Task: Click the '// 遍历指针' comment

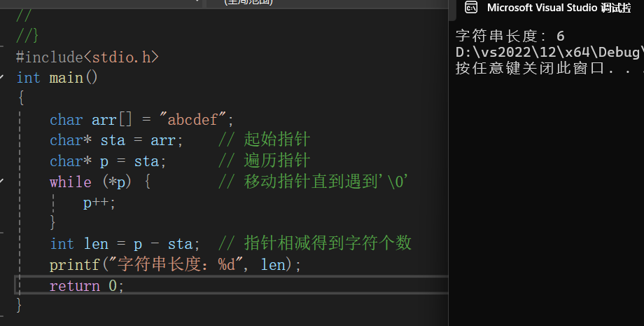Action: pyautogui.click(x=264, y=161)
